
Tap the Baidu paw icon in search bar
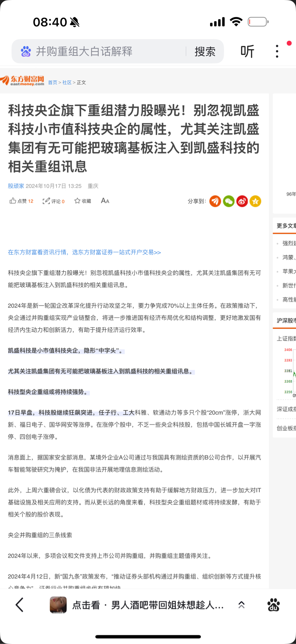(x=26, y=51)
